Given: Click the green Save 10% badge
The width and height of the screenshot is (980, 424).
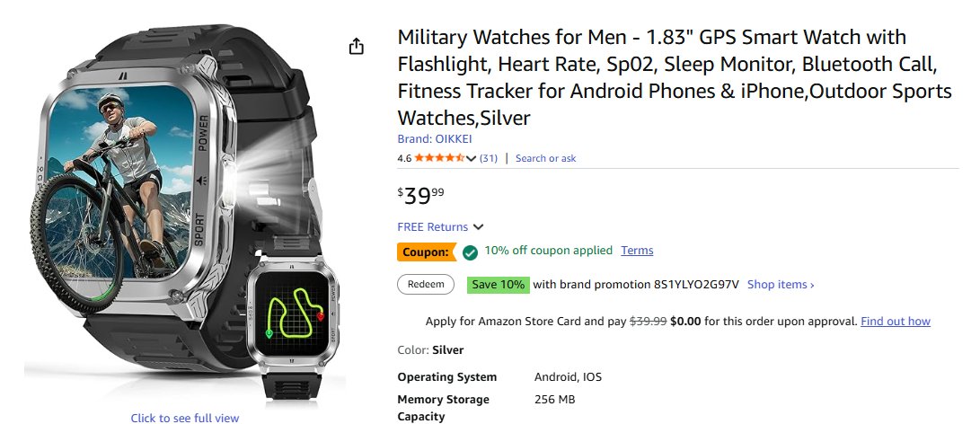Looking at the screenshot, I should click(x=498, y=285).
